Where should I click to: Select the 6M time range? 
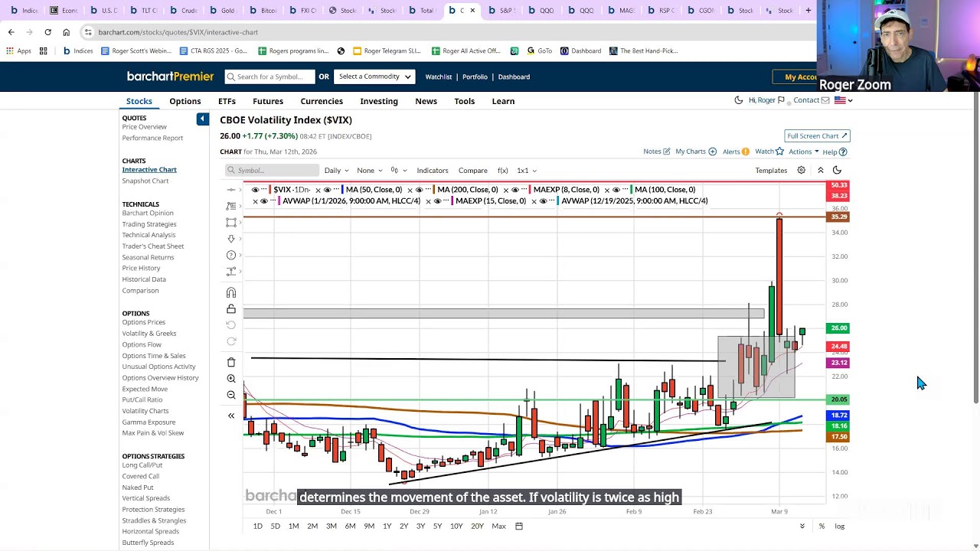pos(350,526)
